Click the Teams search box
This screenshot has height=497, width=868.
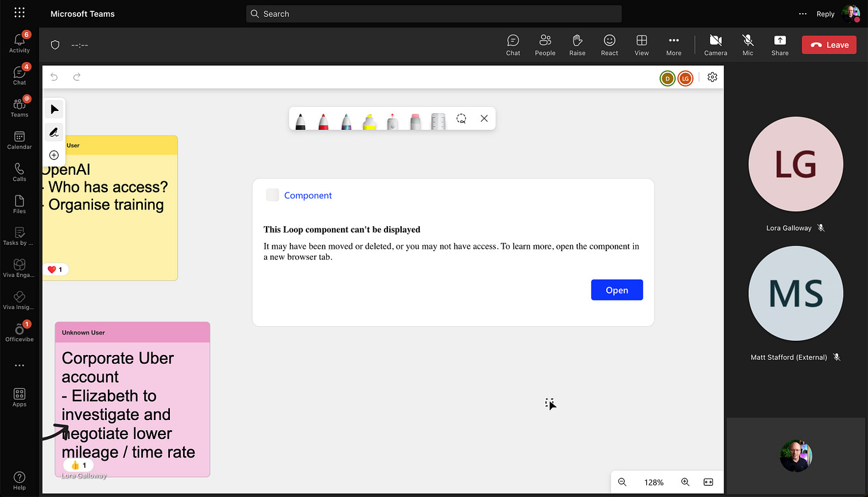pyautogui.click(x=434, y=14)
